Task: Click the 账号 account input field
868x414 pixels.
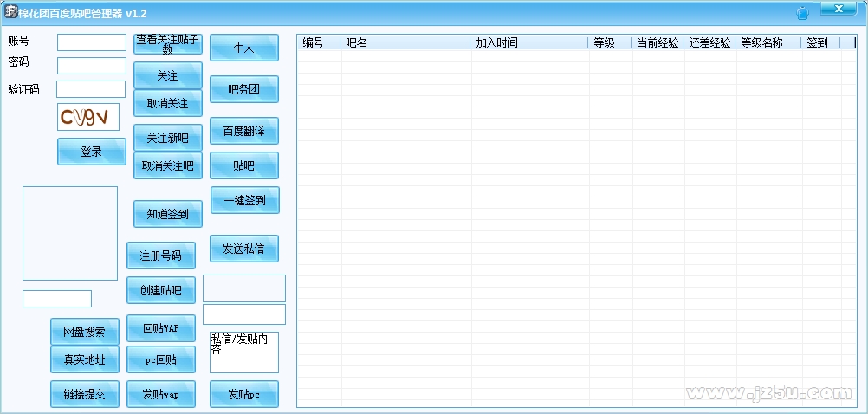Action: click(x=92, y=42)
